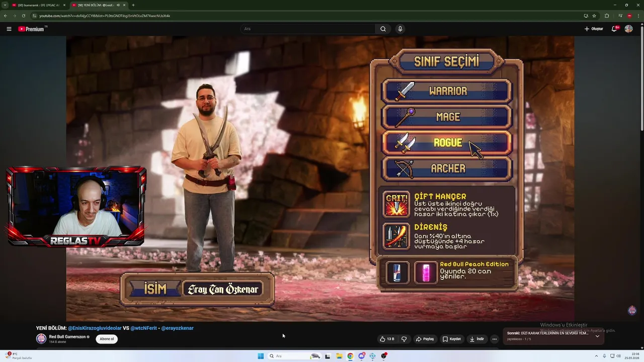Open Discord from the taskbar

(361, 356)
